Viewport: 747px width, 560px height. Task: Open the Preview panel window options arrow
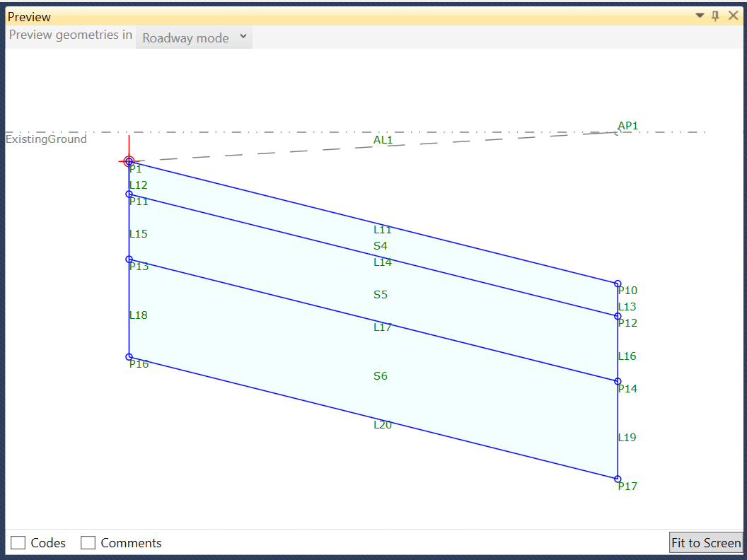(x=699, y=15)
